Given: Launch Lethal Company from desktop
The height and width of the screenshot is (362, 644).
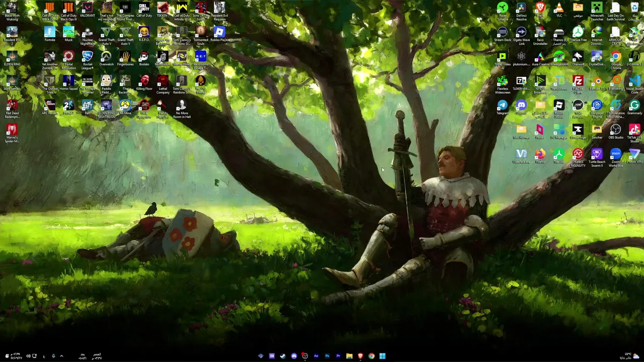Looking at the screenshot, I should [x=163, y=84].
